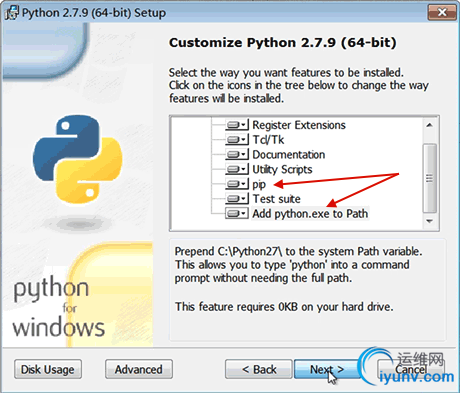Click the Python setup icon in title bar

tap(12, 13)
